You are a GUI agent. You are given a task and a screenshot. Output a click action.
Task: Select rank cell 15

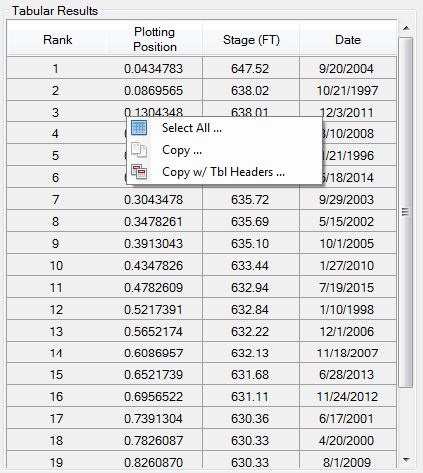coord(56,374)
